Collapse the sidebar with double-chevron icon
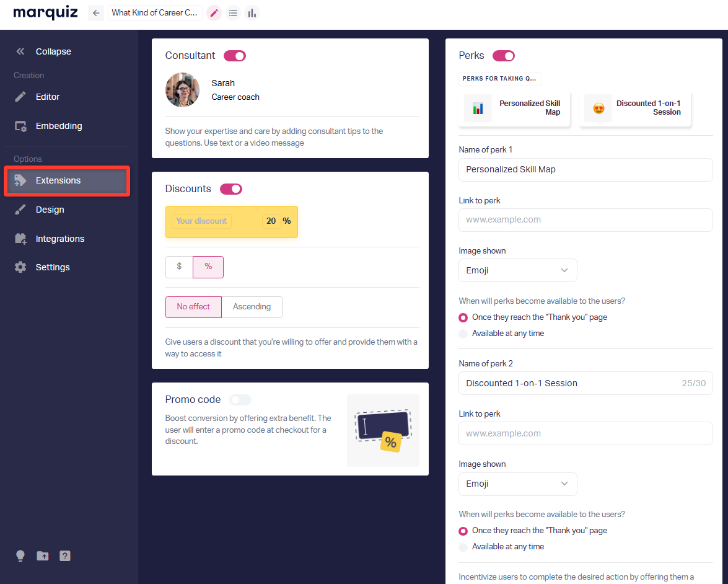The image size is (728, 584). pos(20,51)
